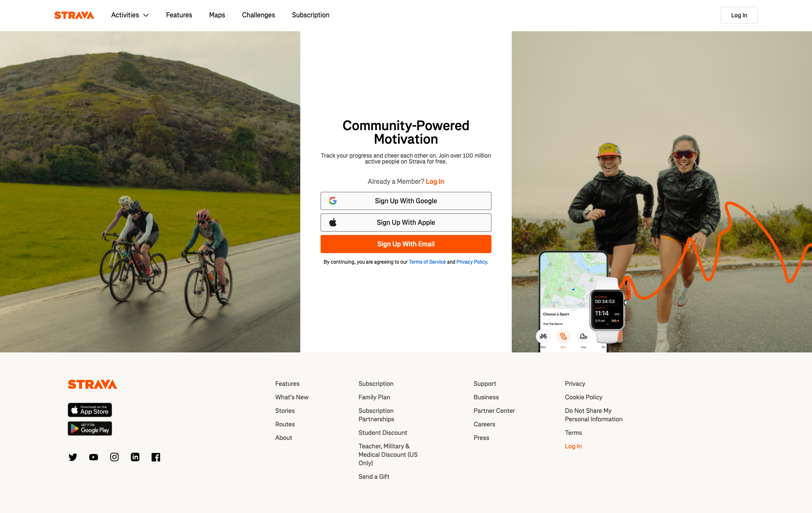Expand the Activities dropdown menu

[130, 15]
